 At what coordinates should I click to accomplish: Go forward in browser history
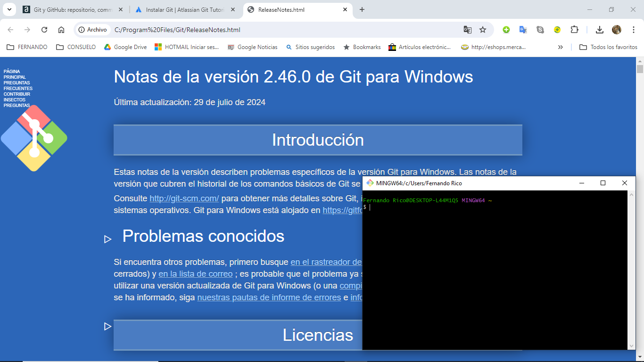click(27, 30)
